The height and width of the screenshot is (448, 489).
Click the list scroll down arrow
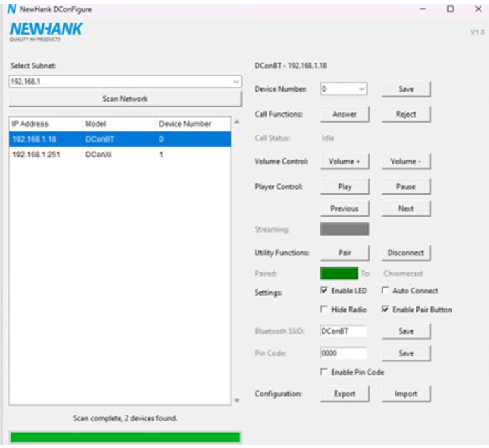pos(237,401)
